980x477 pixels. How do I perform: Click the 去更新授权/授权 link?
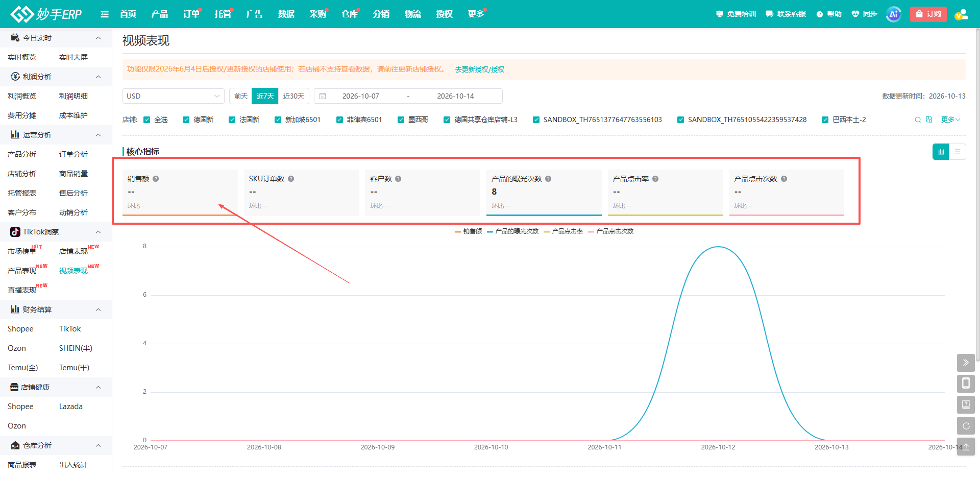coord(479,69)
